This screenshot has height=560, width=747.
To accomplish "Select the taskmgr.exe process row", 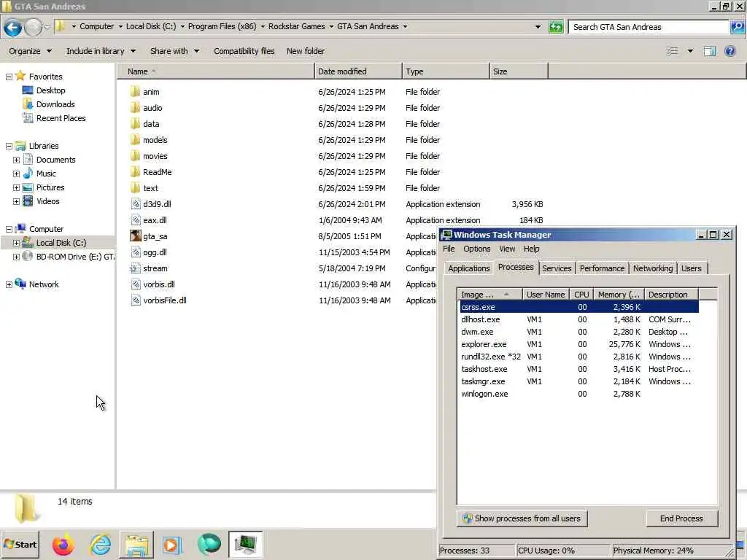I will [x=578, y=381].
